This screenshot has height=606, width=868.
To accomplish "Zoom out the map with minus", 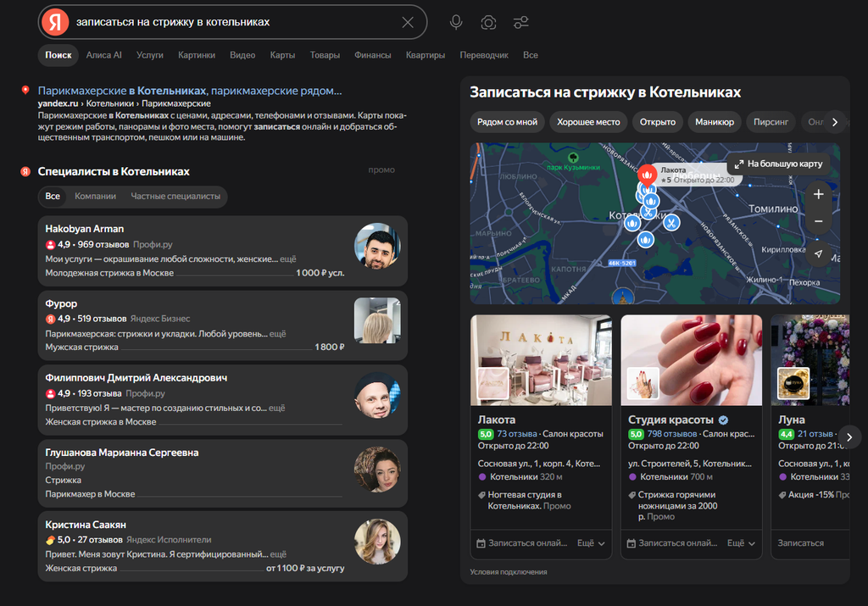I will pyautogui.click(x=819, y=221).
